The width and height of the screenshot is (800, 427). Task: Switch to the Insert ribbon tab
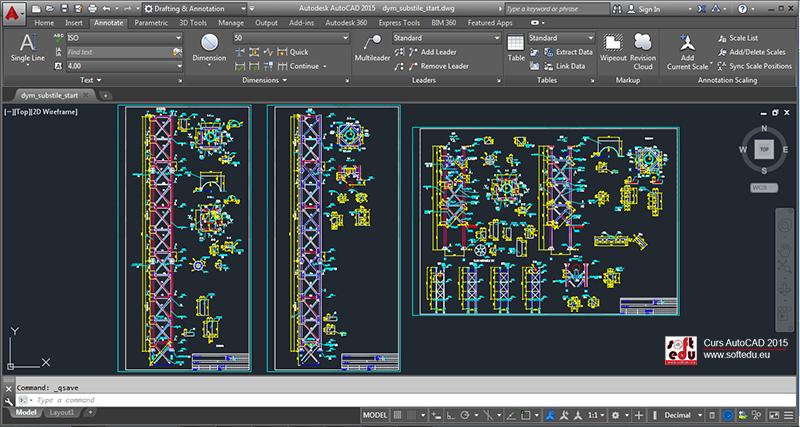tap(74, 22)
